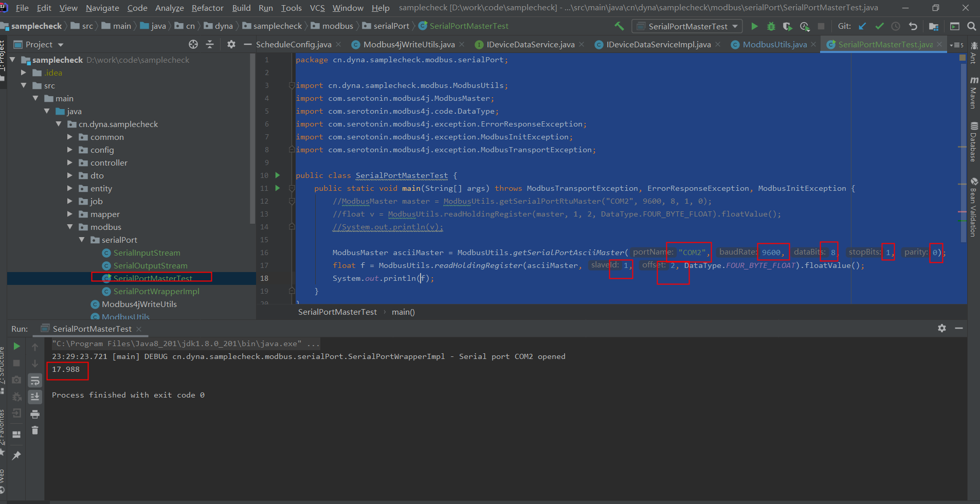The width and height of the screenshot is (980, 504).
Task: Switch to the ModbusUtils.java editor tab
Action: click(775, 44)
